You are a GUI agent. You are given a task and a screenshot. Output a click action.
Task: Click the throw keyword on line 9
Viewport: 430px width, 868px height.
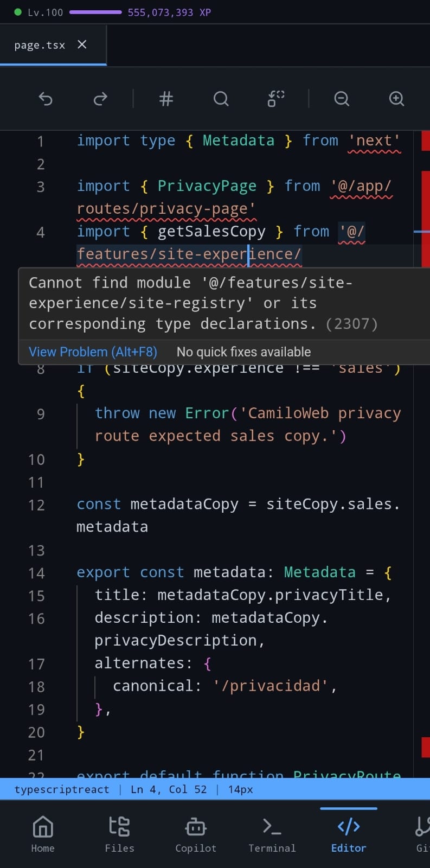pos(117,413)
